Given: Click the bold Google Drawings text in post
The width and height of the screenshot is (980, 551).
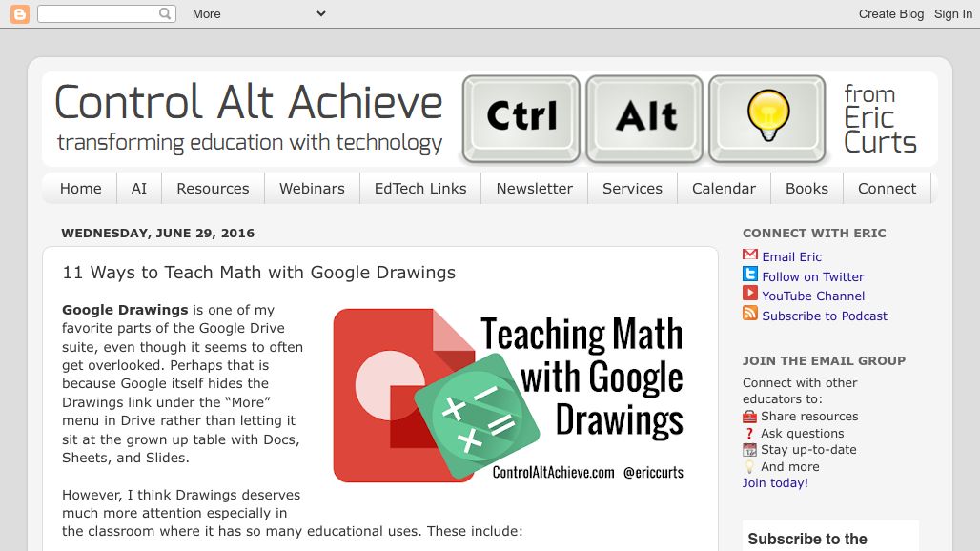Looking at the screenshot, I should click(x=125, y=310).
